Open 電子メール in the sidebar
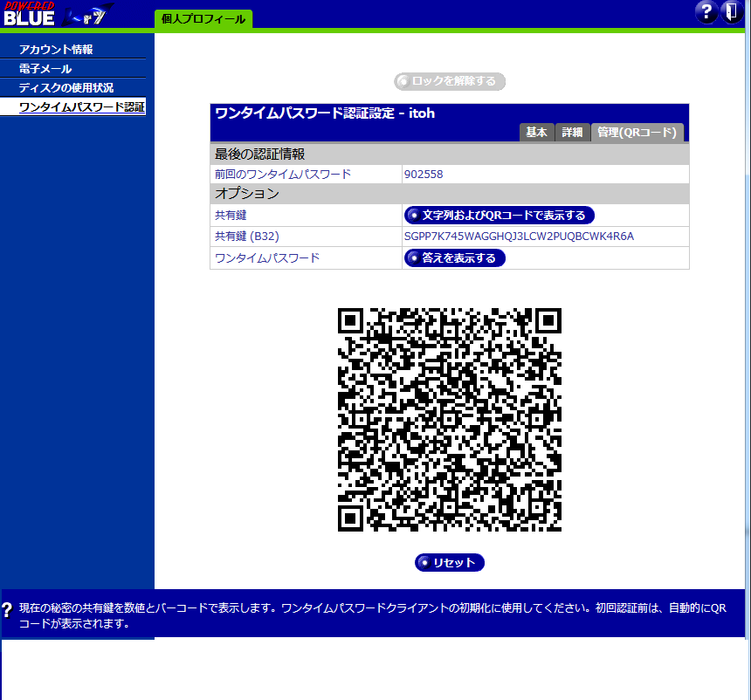 [45, 68]
